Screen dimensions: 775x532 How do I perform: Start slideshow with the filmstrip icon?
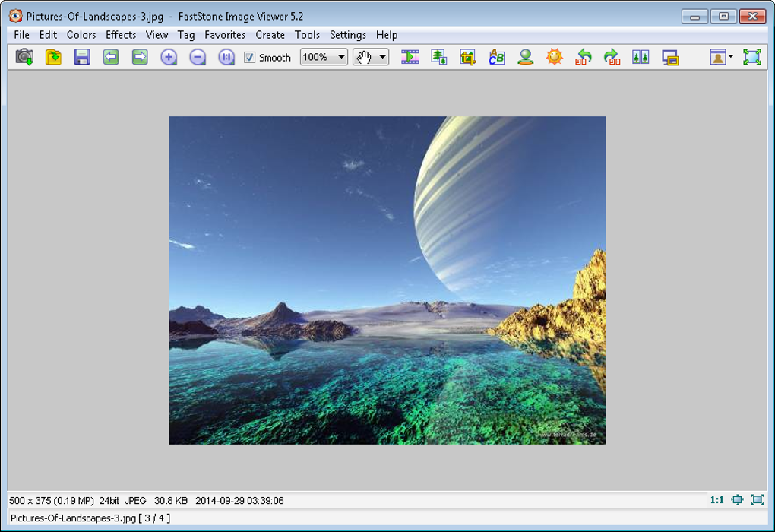pyautogui.click(x=410, y=57)
